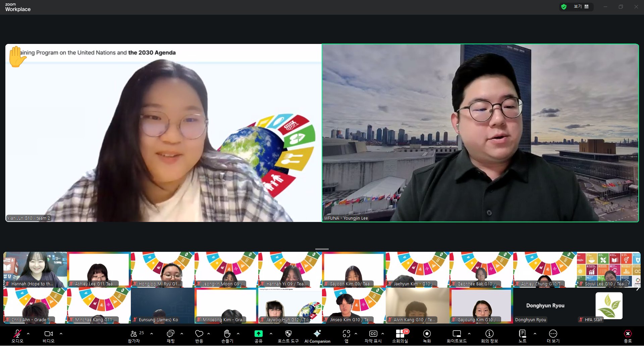Expand caption options chevron
This screenshot has height=346, width=644.
click(383, 334)
